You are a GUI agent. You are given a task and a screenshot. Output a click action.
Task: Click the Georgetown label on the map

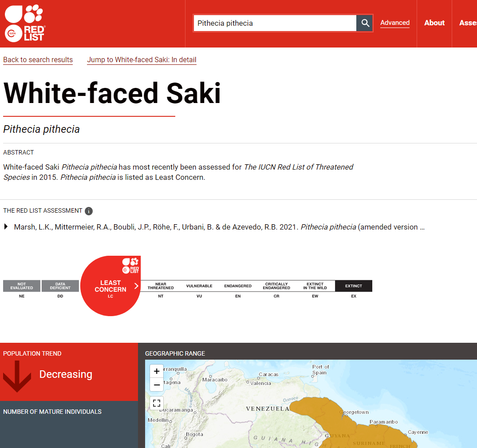click(354, 412)
